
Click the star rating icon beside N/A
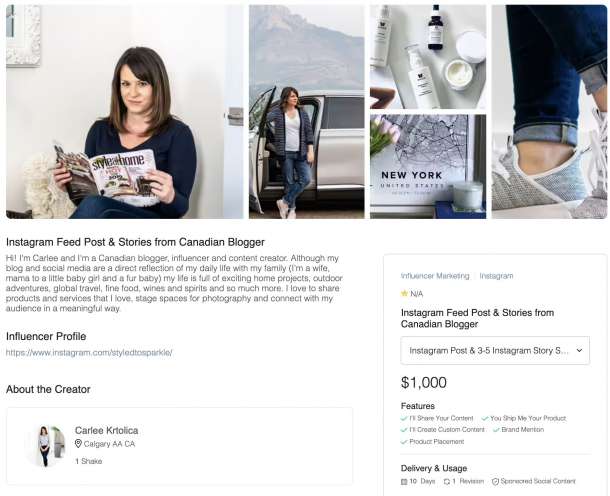pos(404,293)
